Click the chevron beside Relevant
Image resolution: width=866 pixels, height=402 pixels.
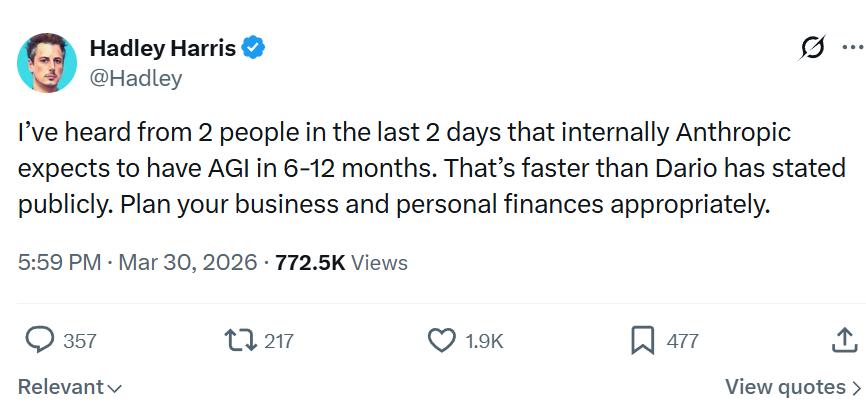click(113, 388)
